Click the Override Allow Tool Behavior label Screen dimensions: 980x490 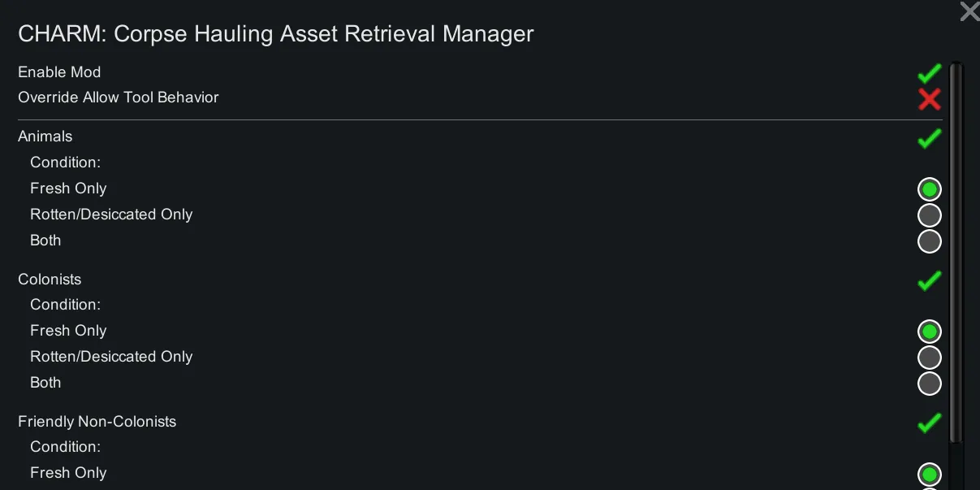[119, 98]
